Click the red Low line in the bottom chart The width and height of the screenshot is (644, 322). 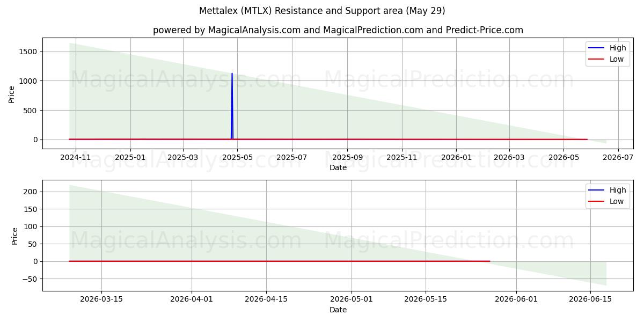279,261
